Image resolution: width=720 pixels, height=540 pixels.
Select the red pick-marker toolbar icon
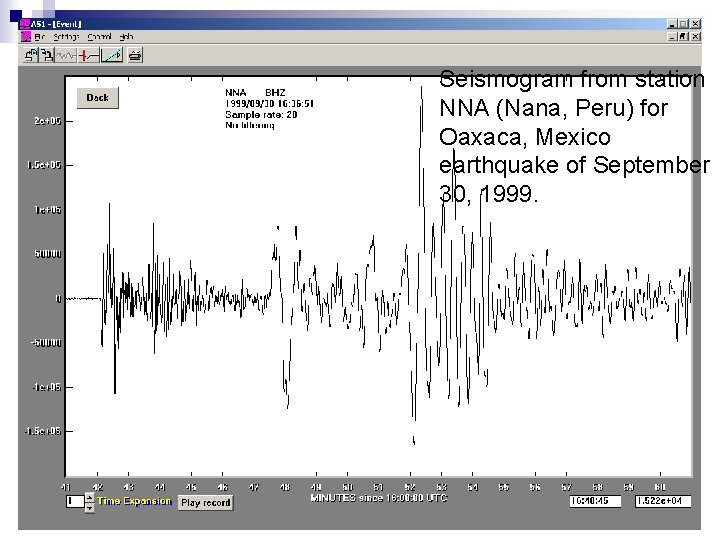[89, 56]
